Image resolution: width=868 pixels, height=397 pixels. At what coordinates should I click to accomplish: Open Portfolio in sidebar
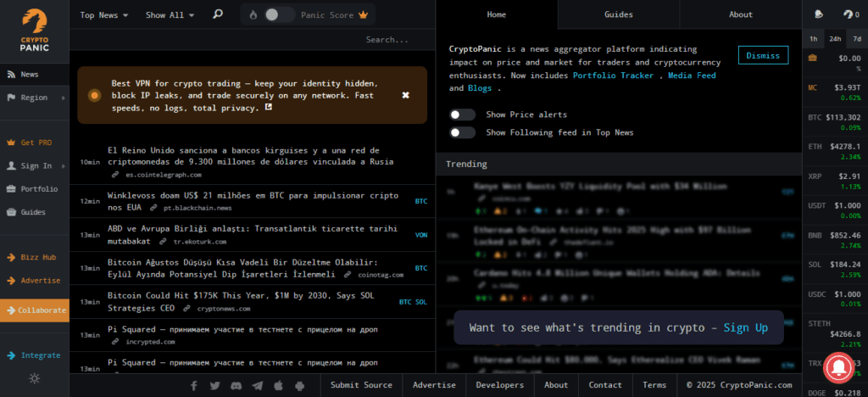pos(34,189)
